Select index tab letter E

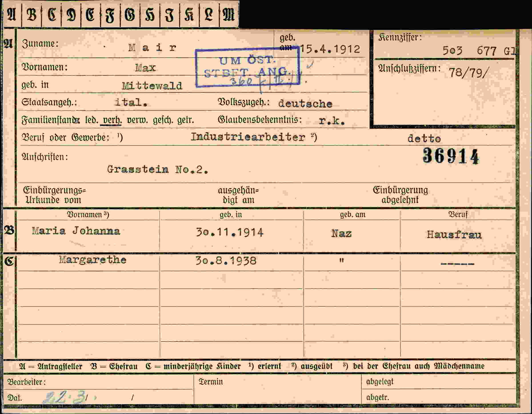tap(91, 15)
